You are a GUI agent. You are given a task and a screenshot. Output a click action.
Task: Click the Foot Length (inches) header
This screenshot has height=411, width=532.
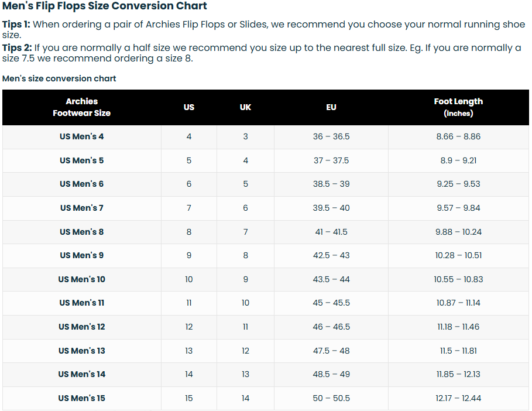tap(458, 107)
